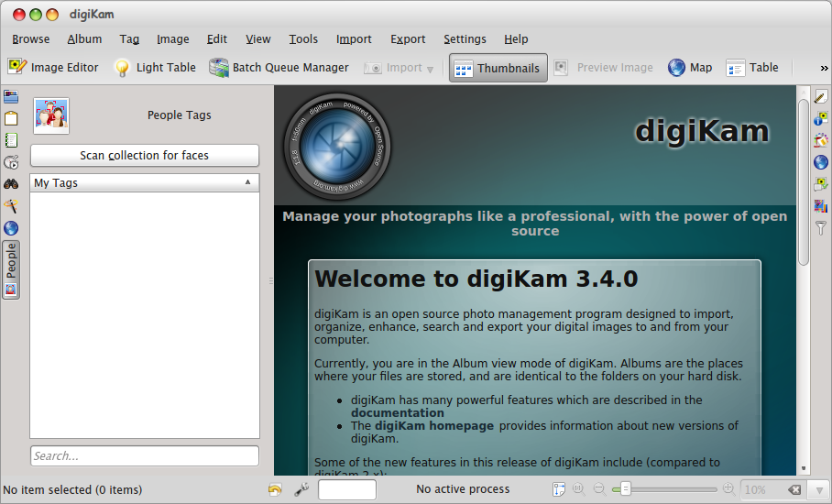The width and height of the screenshot is (832, 504).
Task: Open Captions/Tags icon in right sidebar
Action: (x=821, y=184)
